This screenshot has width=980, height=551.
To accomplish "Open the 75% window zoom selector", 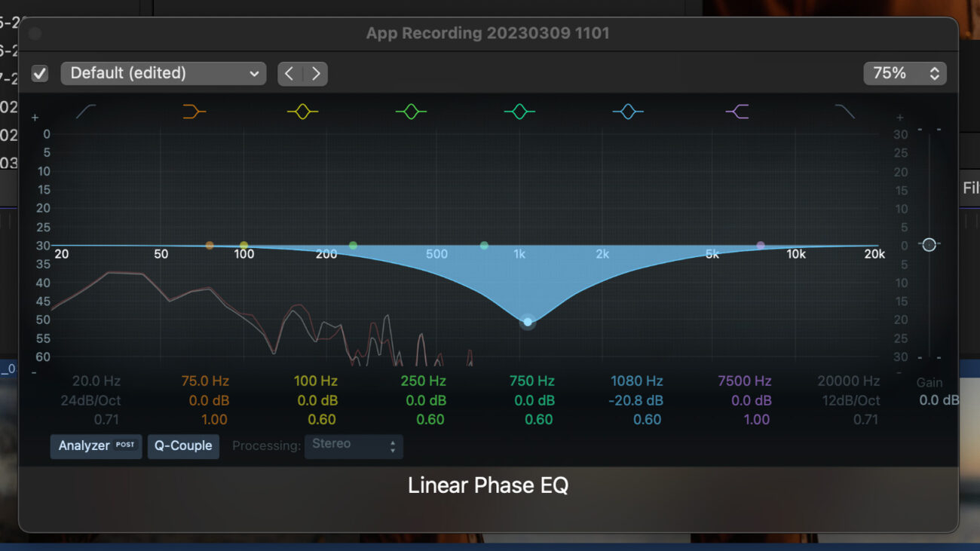I will [x=904, y=73].
